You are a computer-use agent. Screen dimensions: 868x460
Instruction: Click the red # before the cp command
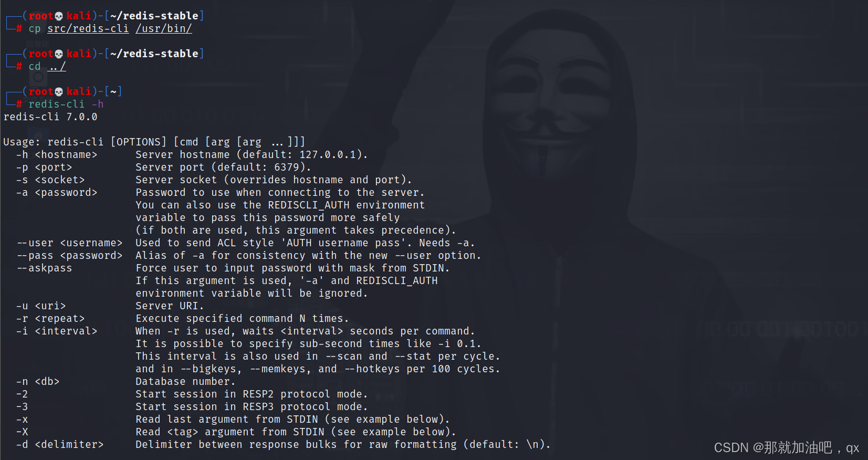click(19, 29)
